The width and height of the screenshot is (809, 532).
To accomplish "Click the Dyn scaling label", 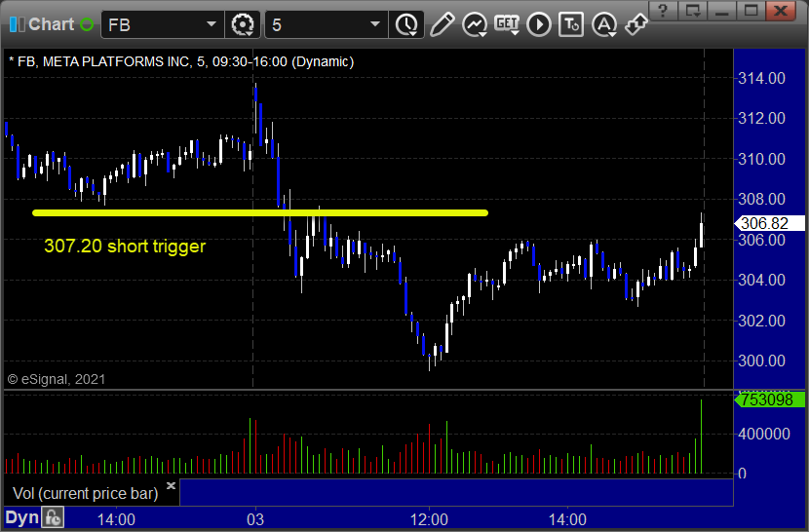I will (x=22, y=517).
